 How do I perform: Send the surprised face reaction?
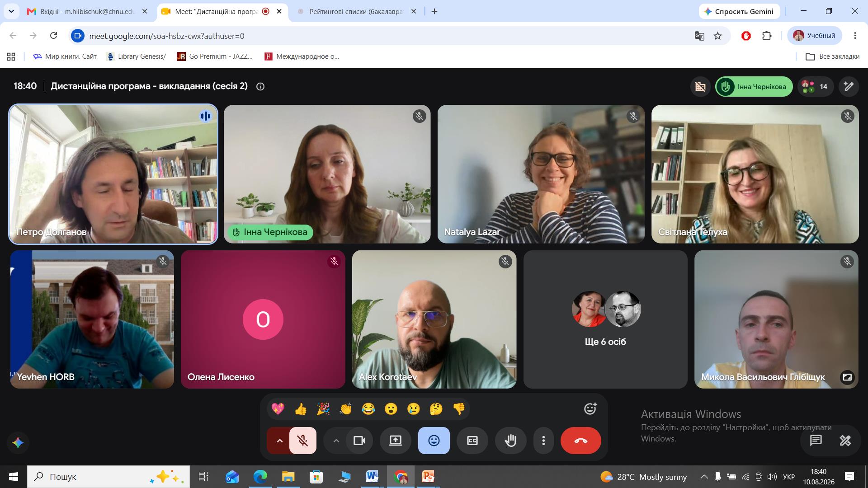(391, 409)
